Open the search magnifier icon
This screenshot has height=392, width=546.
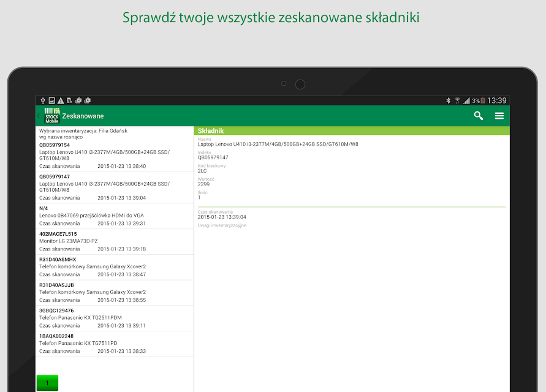(479, 116)
